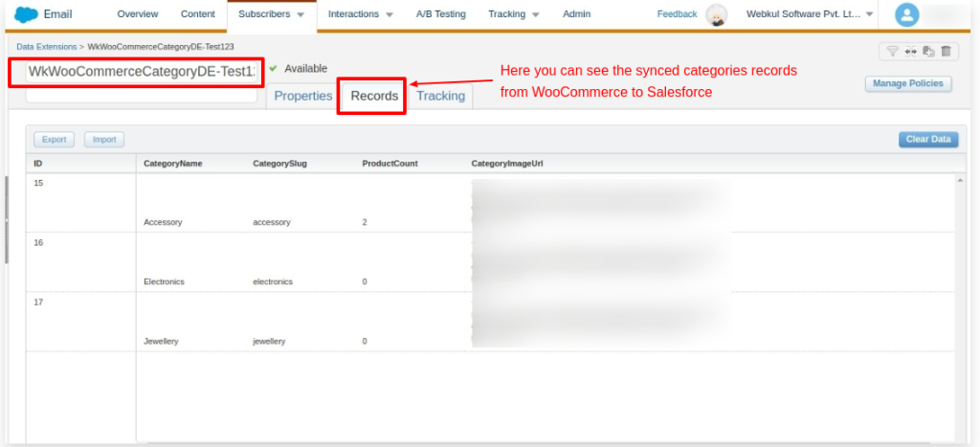980x447 pixels.
Task: Click the data extension name field
Action: click(142, 72)
